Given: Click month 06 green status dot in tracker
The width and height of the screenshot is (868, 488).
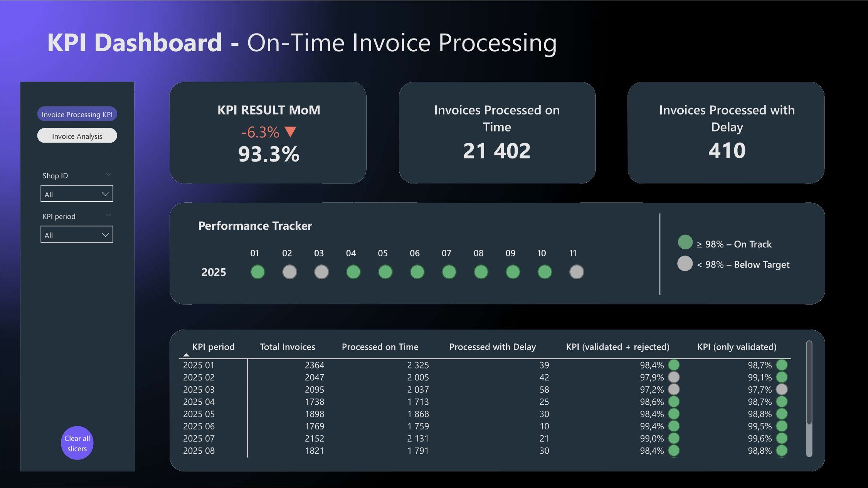Looking at the screenshot, I should (417, 272).
